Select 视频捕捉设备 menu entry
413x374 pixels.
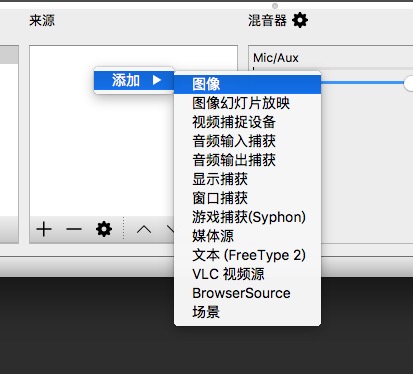[247, 122]
